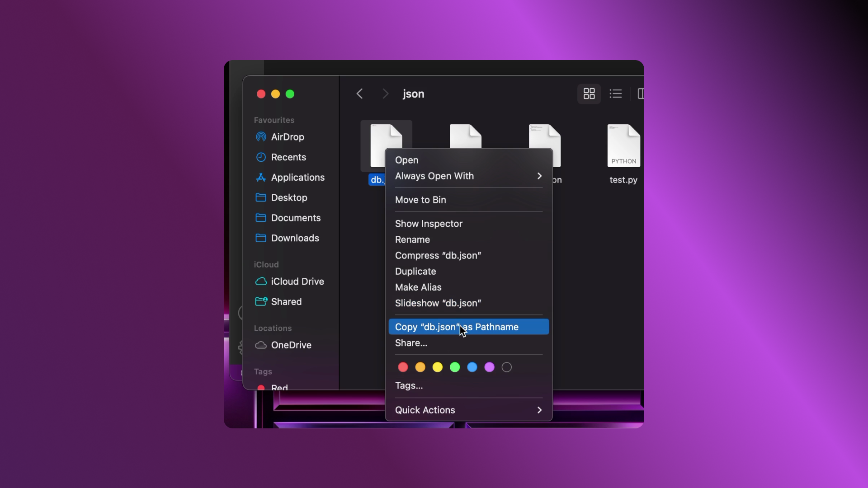The image size is (868, 488).
Task: Toggle green dot tag color
Action: [454, 367]
